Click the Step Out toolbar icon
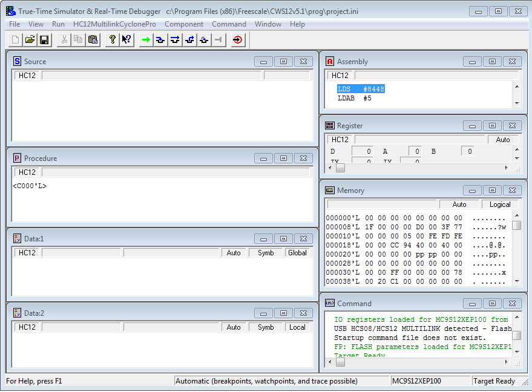The width and height of the screenshot is (532, 392). 189,40
